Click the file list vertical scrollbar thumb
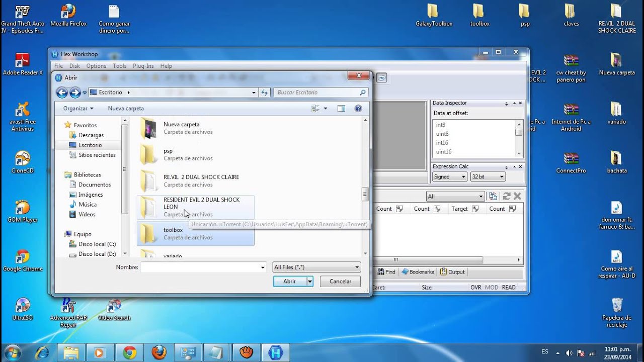The image size is (644, 362). (365, 194)
